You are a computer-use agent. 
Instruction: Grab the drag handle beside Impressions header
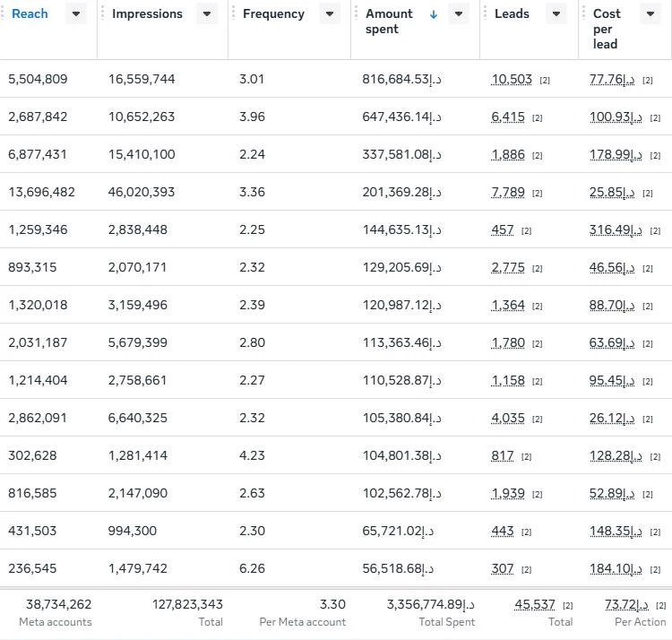pyautogui.click(x=102, y=13)
